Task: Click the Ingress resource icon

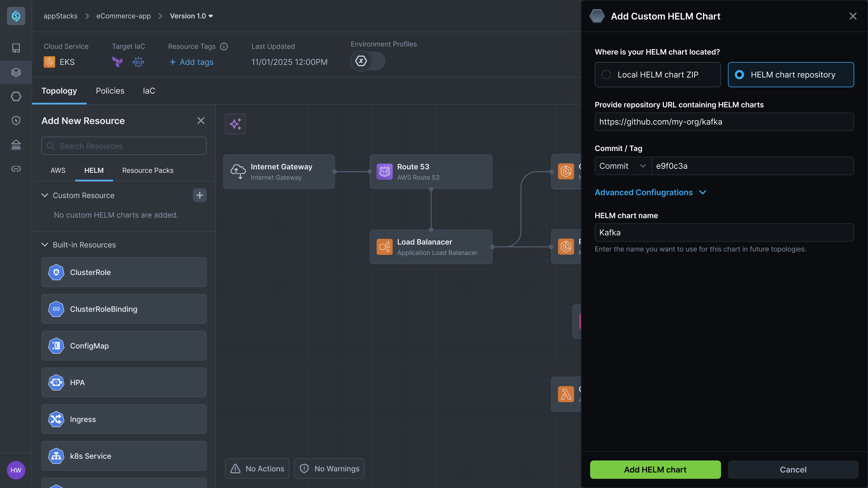Action: point(56,419)
